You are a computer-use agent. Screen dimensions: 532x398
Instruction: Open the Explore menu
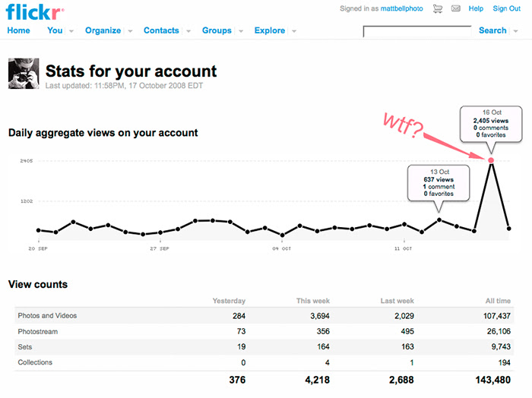(x=270, y=30)
